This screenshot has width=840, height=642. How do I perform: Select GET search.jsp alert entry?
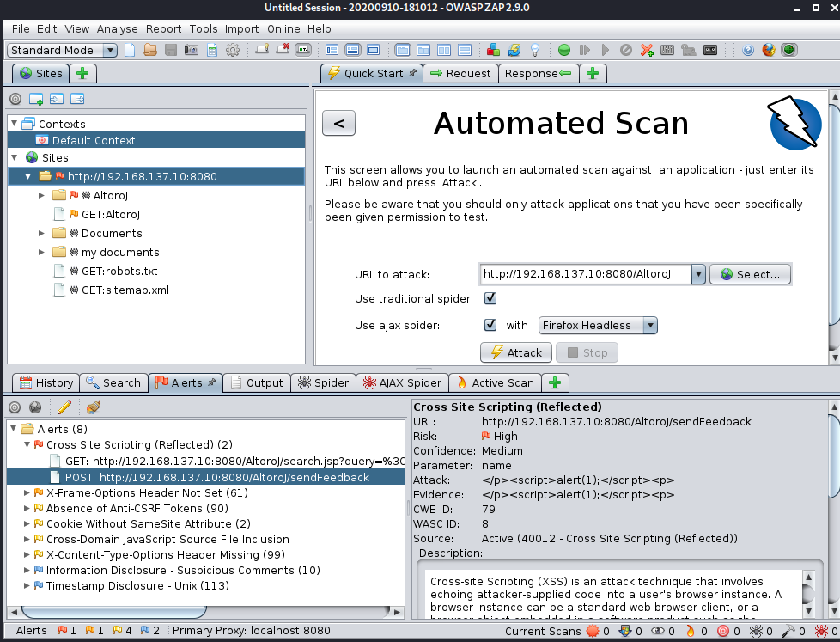[234, 461]
